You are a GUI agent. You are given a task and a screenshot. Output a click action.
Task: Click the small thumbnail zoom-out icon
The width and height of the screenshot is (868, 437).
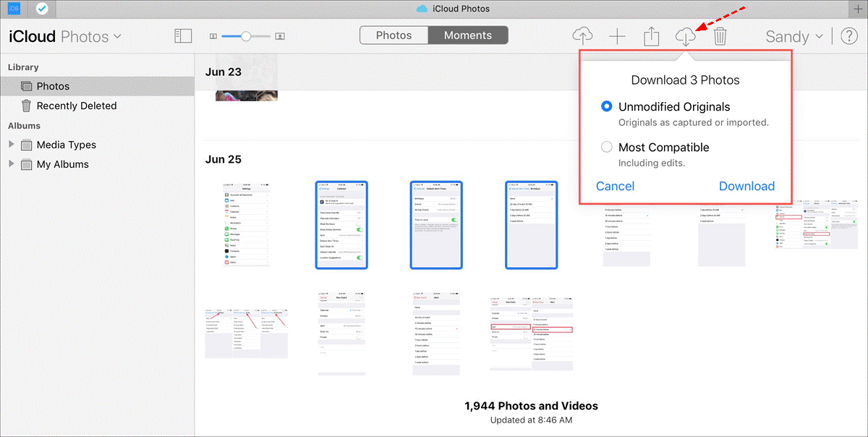(x=213, y=36)
